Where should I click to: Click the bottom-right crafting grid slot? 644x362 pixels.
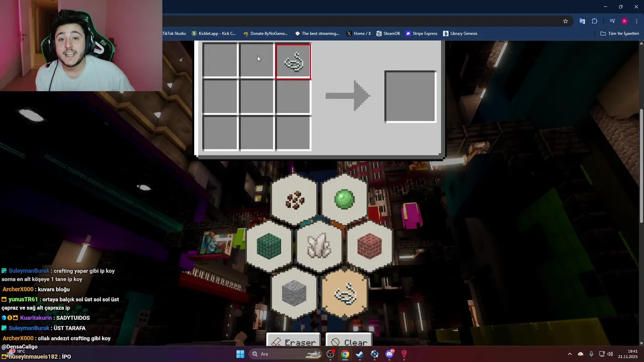tap(293, 133)
